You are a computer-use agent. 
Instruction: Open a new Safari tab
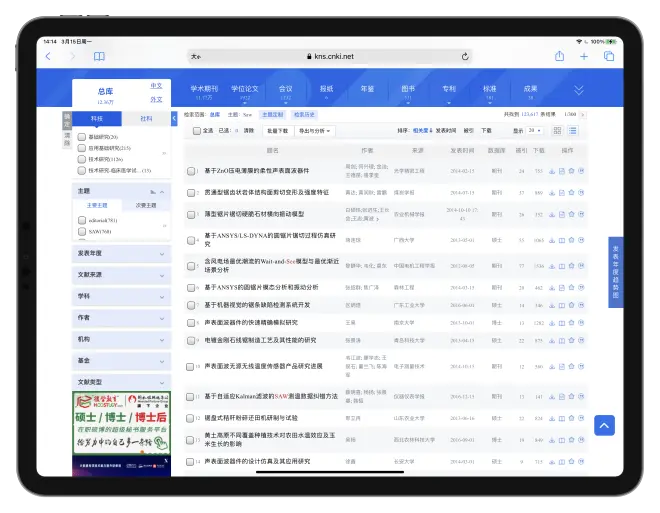(584, 56)
